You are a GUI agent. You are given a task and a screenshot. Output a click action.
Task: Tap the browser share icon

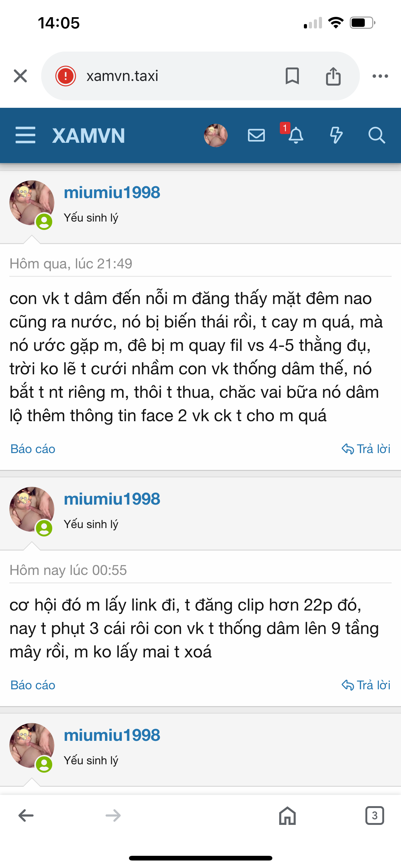[x=333, y=76]
